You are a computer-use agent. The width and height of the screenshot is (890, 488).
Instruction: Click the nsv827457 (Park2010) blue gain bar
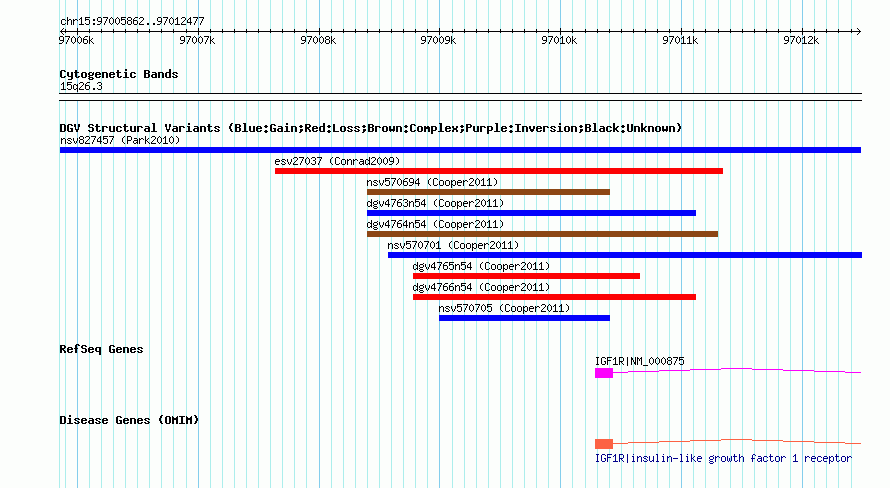point(460,150)
